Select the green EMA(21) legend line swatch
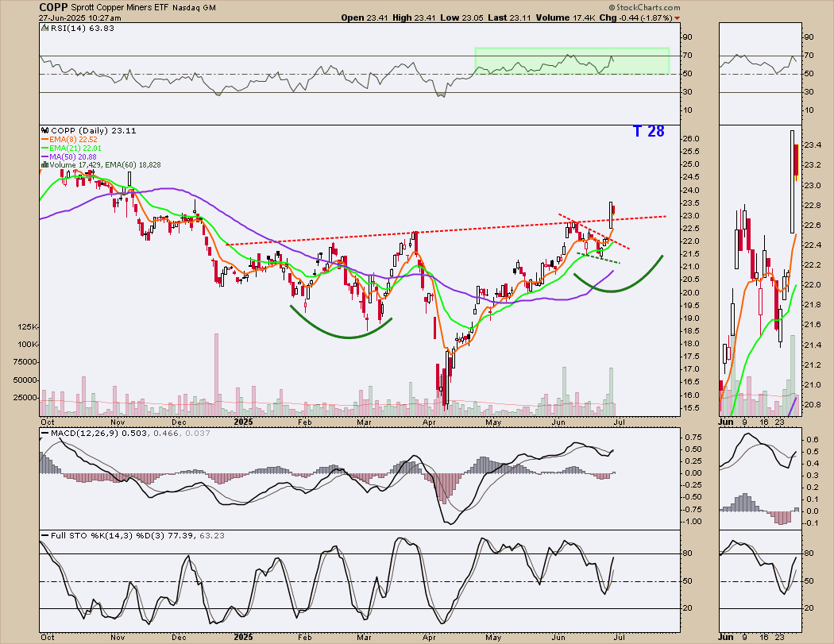Viewport: 834px width, 644px height. (x=44, y=148)
